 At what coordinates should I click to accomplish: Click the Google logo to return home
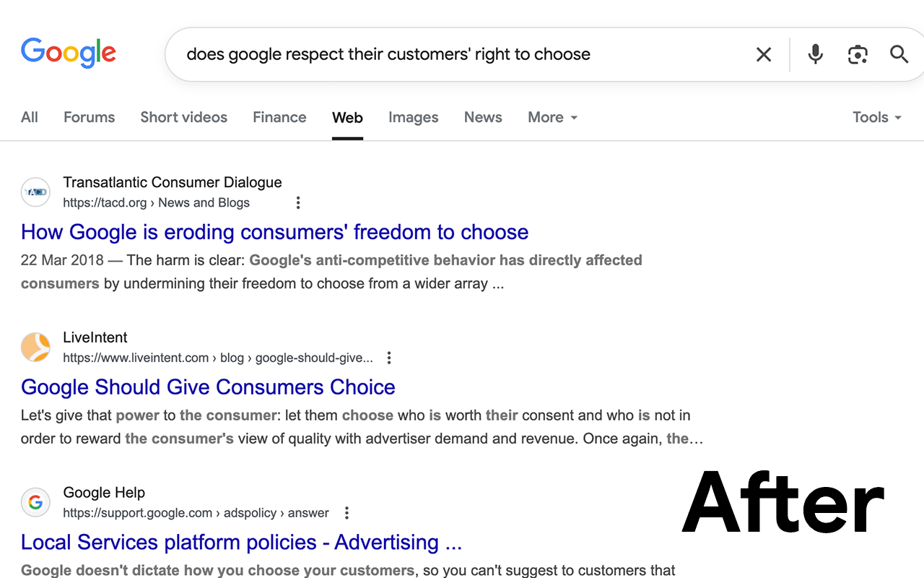pyautogui.click(x=69, y=53)
